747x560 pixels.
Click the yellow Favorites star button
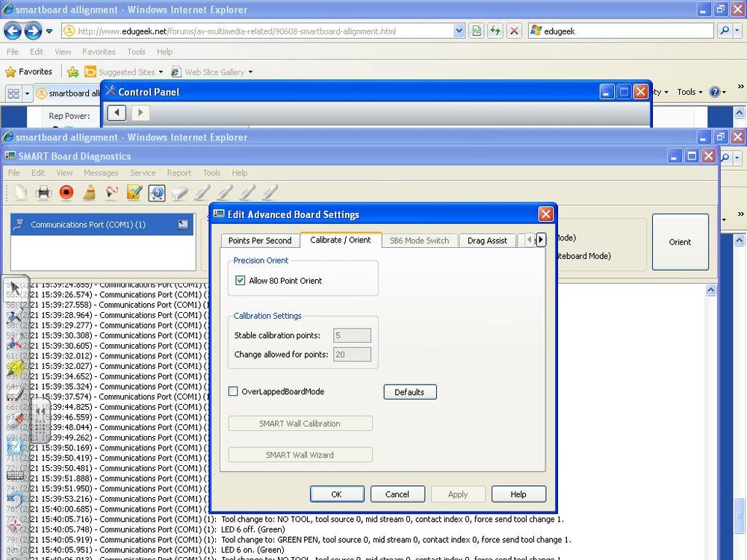point(28,72)
